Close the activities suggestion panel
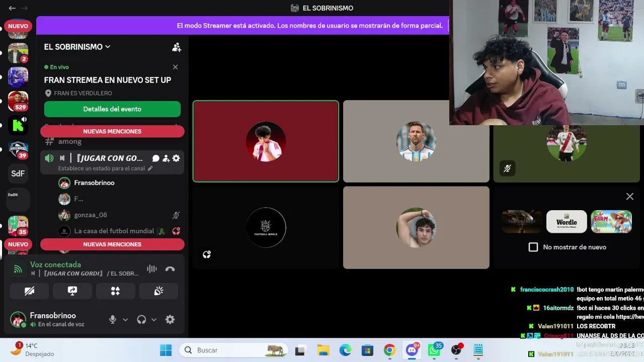This screenshot has width=644, height=362. click(629, 197)
